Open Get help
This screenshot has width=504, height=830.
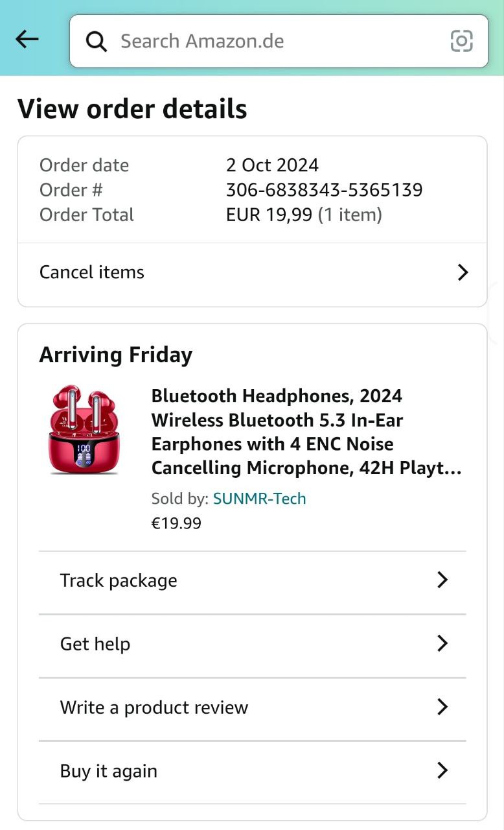[95, 644]
